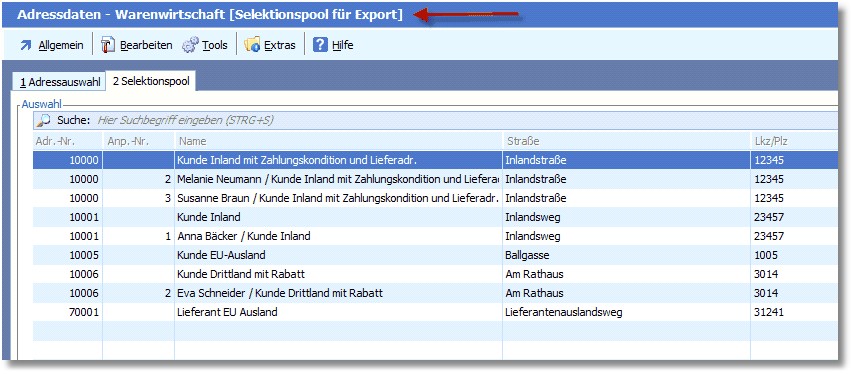This screenshot has height=374, width=852.
Task: Open the Extras menu
Action: click(280, 45)
